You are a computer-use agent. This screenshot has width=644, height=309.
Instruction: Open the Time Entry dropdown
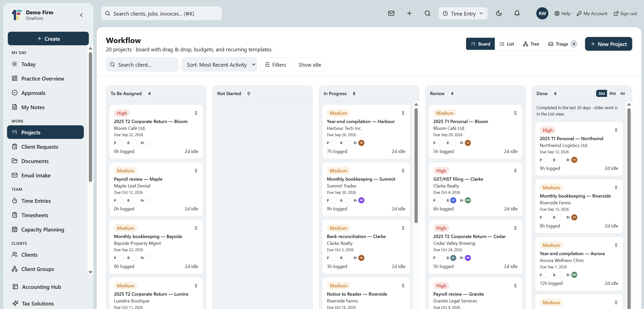(463, 14)
